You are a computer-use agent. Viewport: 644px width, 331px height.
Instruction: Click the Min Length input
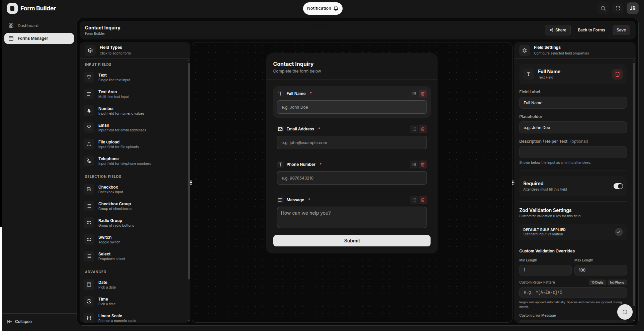click(x=545, y=270)
